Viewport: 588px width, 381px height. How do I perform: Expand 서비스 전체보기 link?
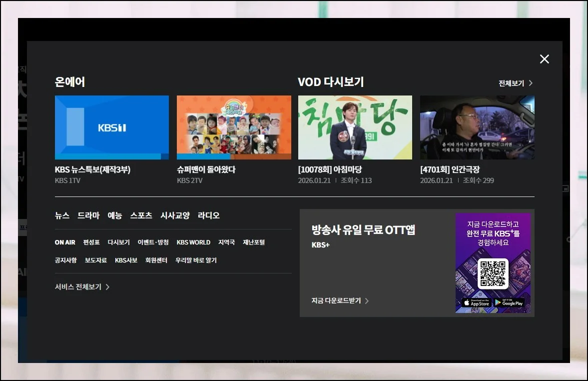[82, 287]
